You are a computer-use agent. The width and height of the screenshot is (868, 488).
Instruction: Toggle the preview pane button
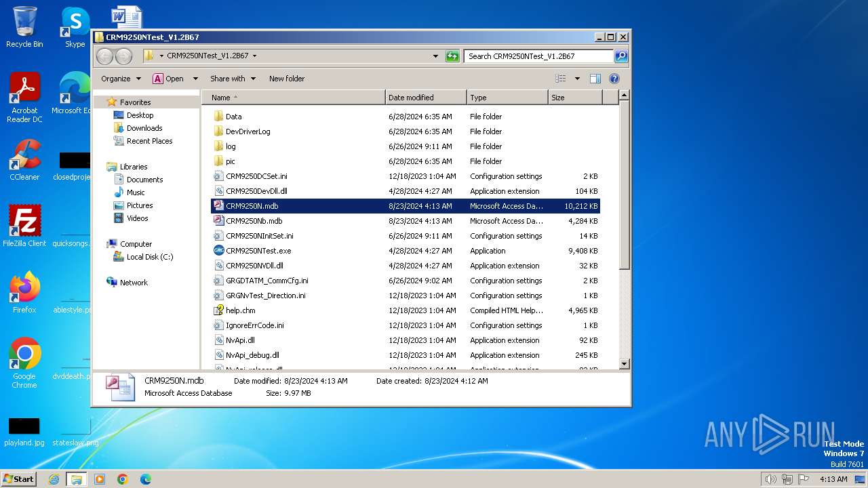[x=595, y=79]
